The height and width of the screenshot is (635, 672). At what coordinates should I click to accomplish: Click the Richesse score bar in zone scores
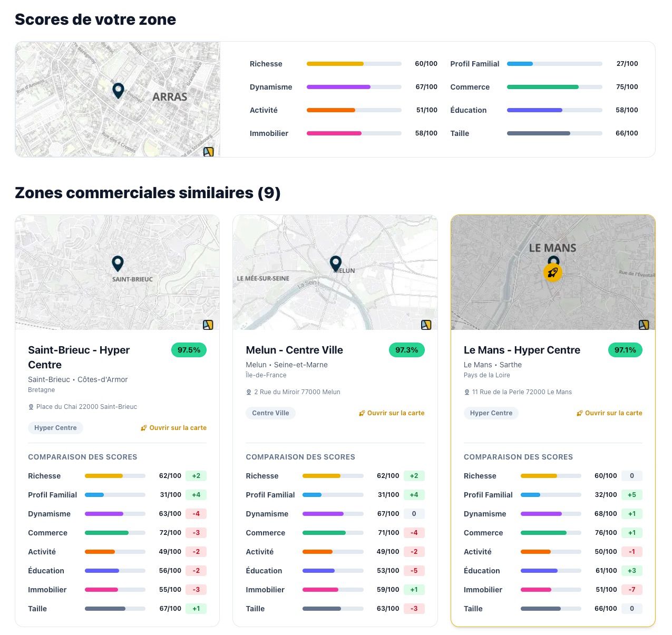click(x=354, y=64)
